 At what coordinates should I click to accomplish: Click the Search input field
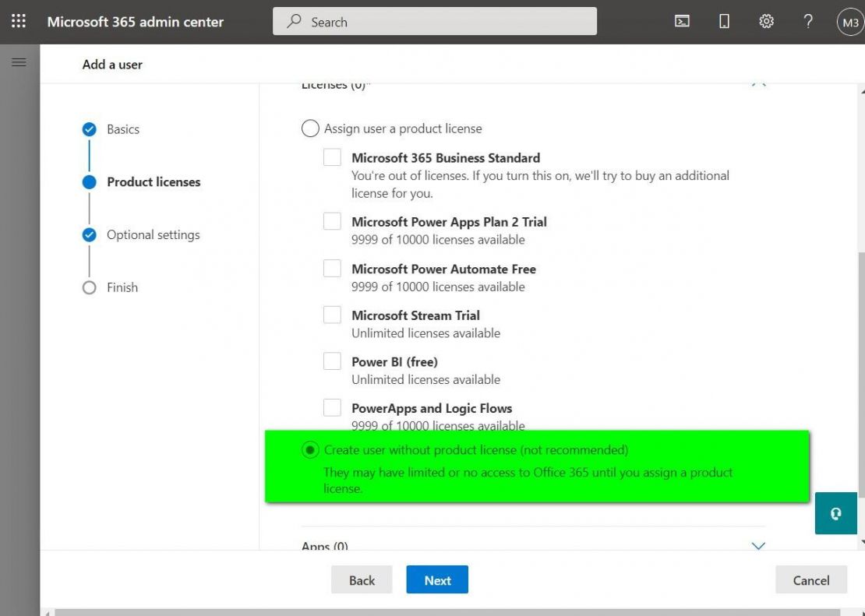pyautogui.click(x=435, y=22)
